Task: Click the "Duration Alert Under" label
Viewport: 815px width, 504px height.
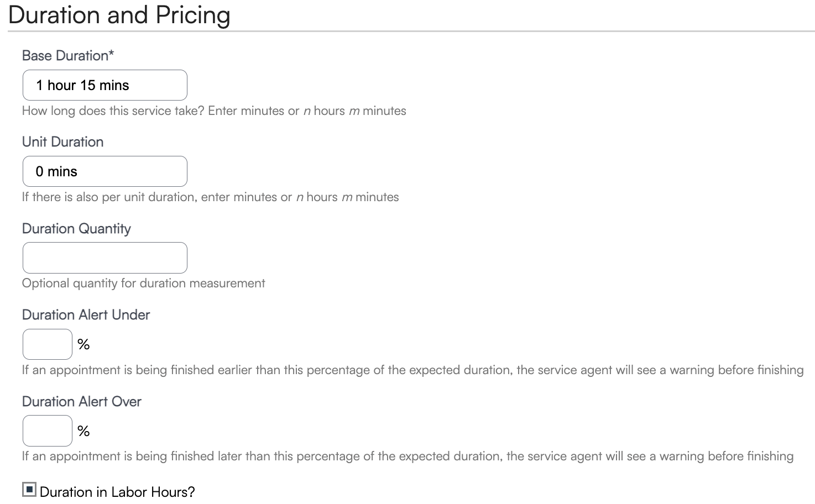Action: [86, 315]
